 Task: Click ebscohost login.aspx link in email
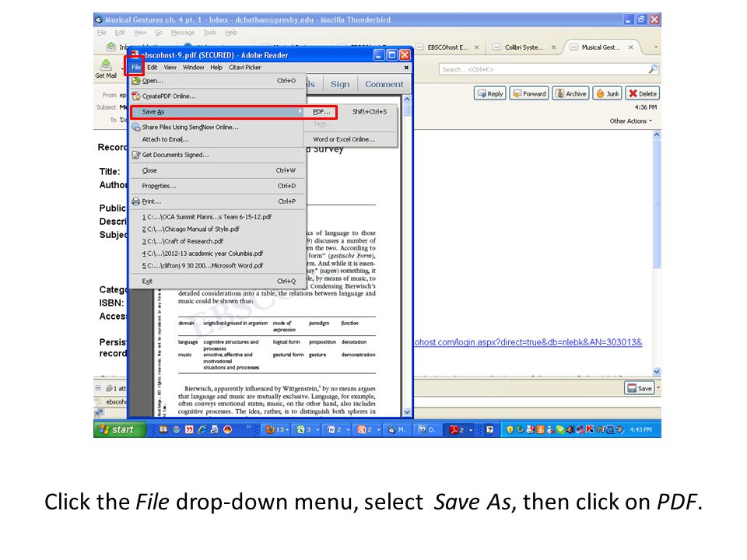[x=528, y=342]
